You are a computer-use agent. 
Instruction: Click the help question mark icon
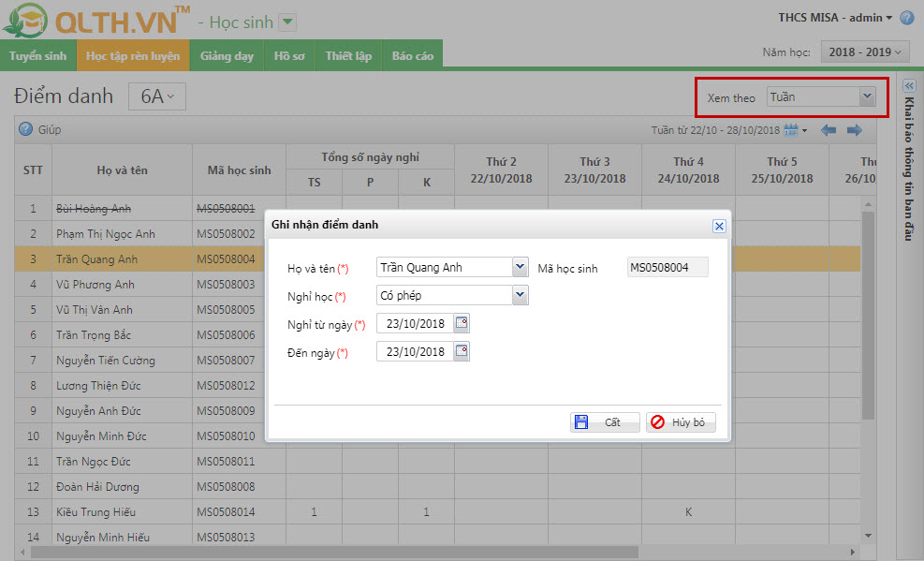906,18
